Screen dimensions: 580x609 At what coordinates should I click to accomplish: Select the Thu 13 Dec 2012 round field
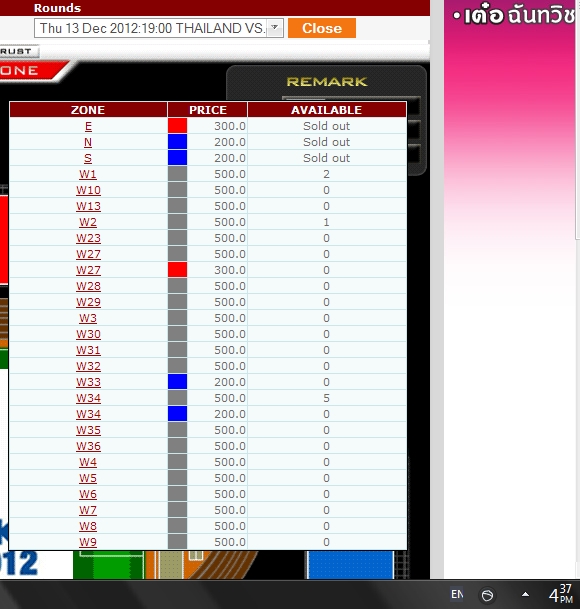(158, 28)
